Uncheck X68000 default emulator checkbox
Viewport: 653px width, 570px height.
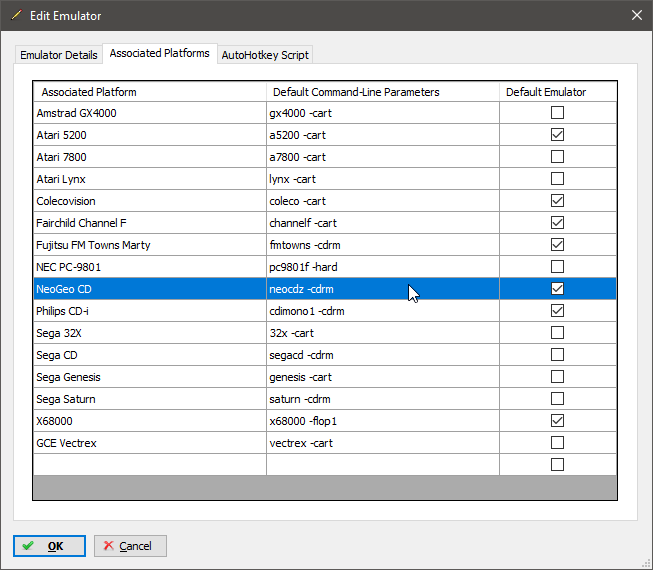pyautogui.click(x=557, y=421)
